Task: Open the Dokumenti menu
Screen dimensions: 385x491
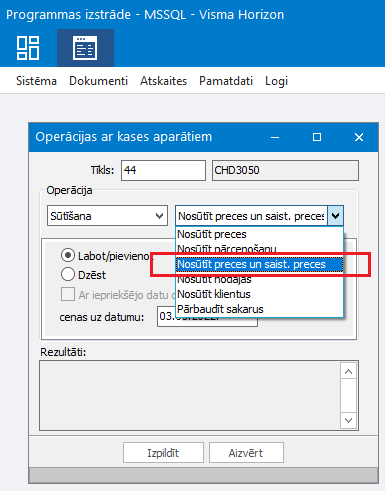Action: tap(98, 81)
